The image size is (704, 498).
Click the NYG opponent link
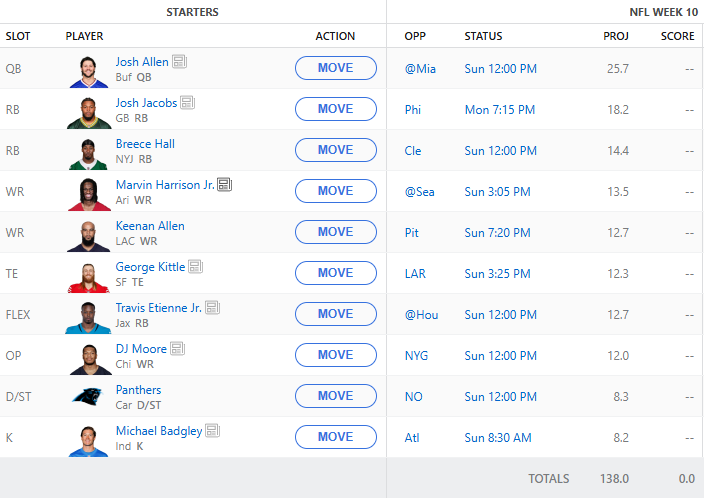tap(416, 356)
